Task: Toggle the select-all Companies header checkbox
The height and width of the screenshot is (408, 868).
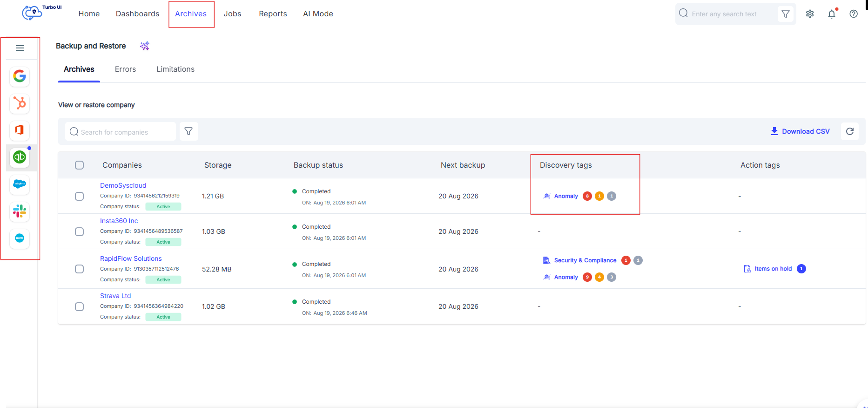Action: pyautogui.click(x=80, y=165)
